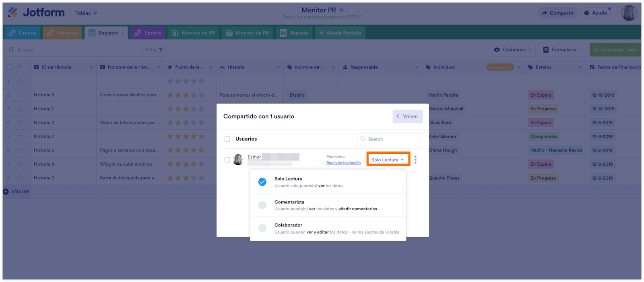This screenshot has height=282, width=644.
Task: Select Comentarista permission option
Action: [328, 205]
